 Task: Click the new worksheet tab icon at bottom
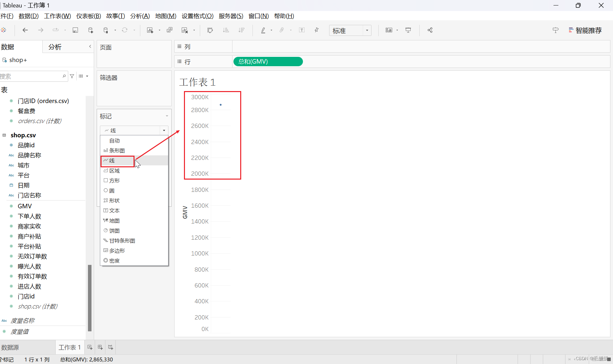90,347
